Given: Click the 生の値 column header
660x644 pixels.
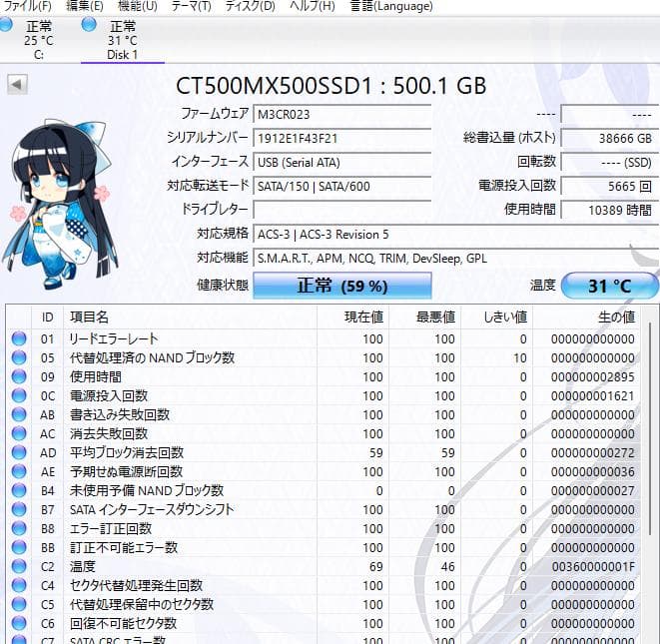Looking at the screenshot, I should click(615, 317).
